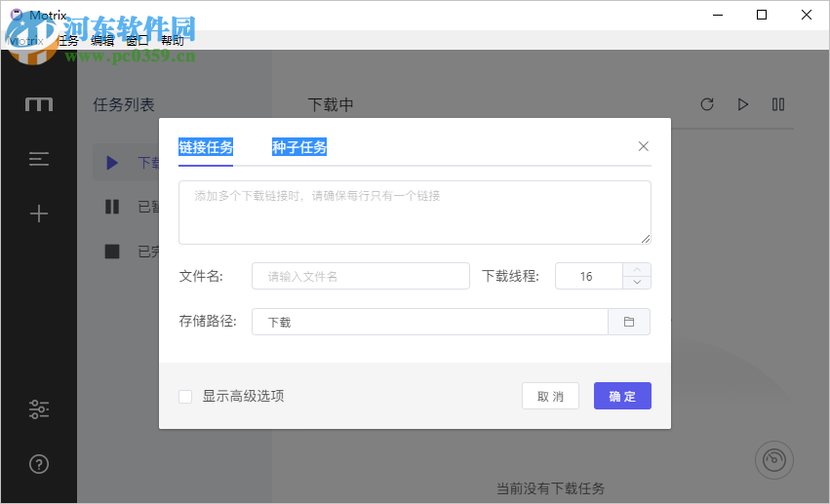Open the help question mark icon
Screen dimensions: 830x504
click(39, 464)
